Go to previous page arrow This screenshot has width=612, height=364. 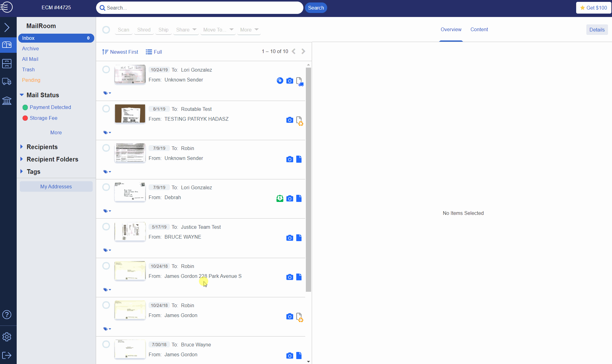(294, 51)
